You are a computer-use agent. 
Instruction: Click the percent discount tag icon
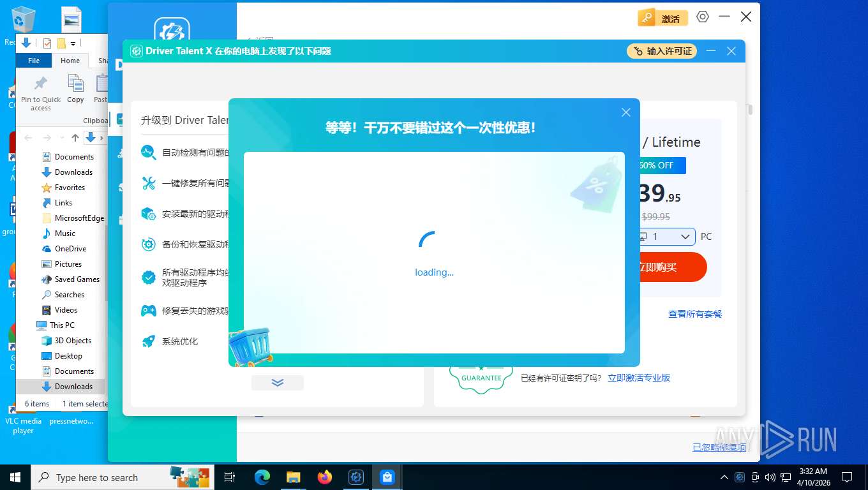(597, 186)
